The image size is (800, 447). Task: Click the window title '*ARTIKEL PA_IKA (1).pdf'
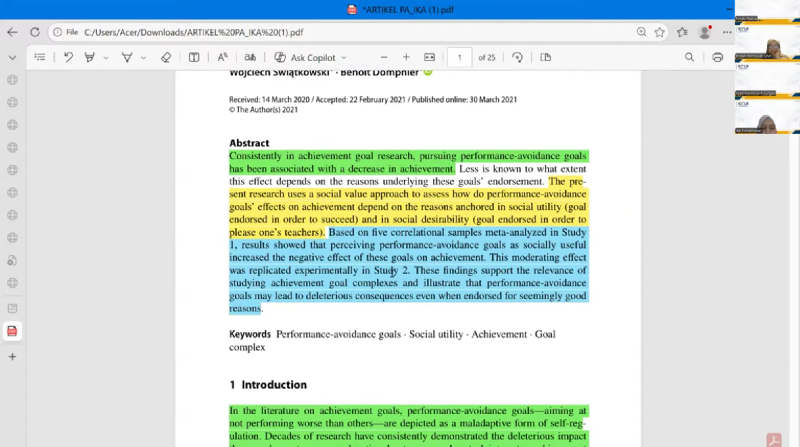(408, 10)
